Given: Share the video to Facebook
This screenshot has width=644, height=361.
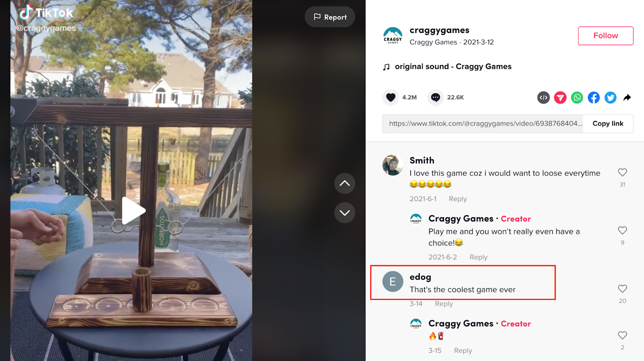Looking at the screenshot, I should coord(594,97).
